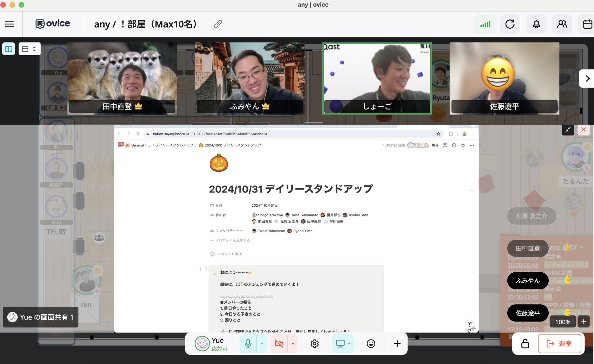Screen dimensions: 594x364
Task: Expand microphone options arrow
Action: (x=262, y=344)
